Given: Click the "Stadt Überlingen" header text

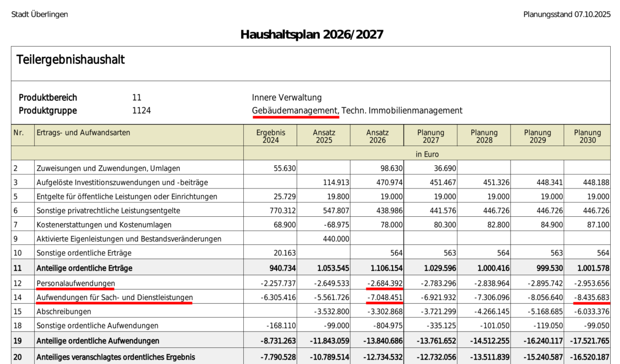Looking at the screenshot, I should tap(39, 14).
